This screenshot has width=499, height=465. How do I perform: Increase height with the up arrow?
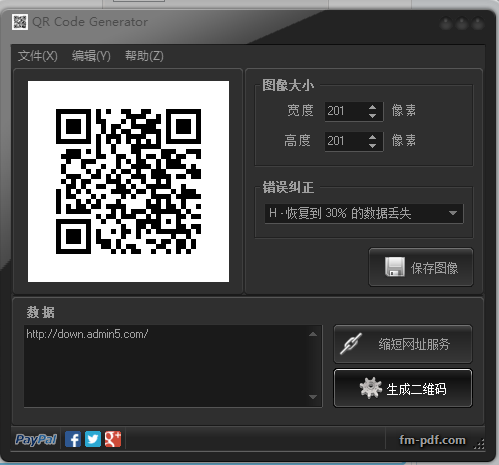[372, 137]
